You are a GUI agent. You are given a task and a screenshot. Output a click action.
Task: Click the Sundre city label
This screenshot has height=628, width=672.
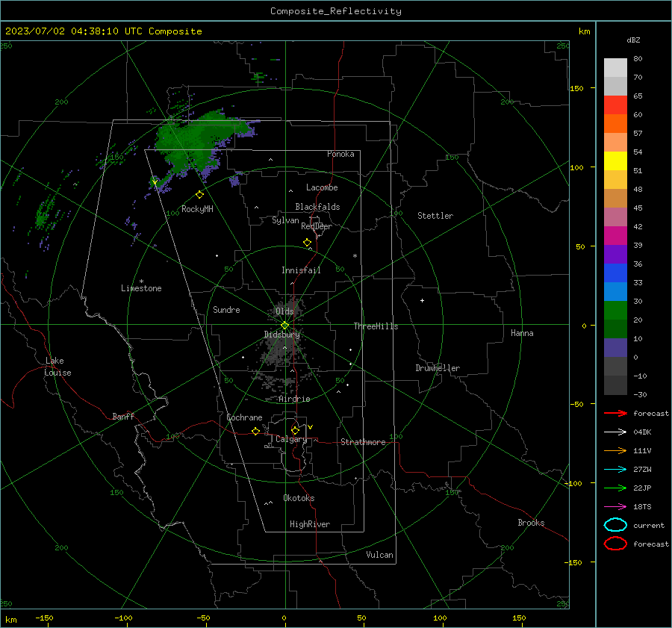(226, 309)
